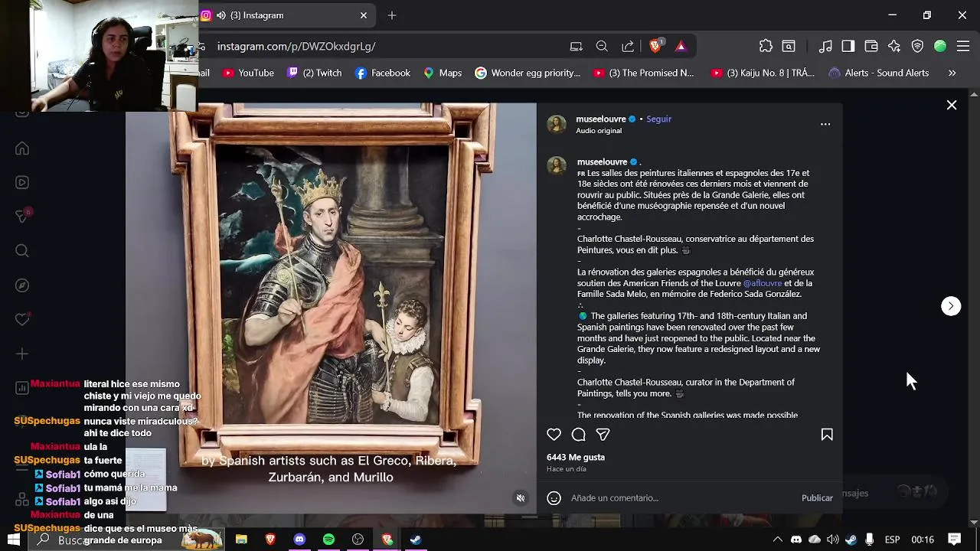Focus the Añade un comentario field
This screenshot has height=551, width=980.
681,498
